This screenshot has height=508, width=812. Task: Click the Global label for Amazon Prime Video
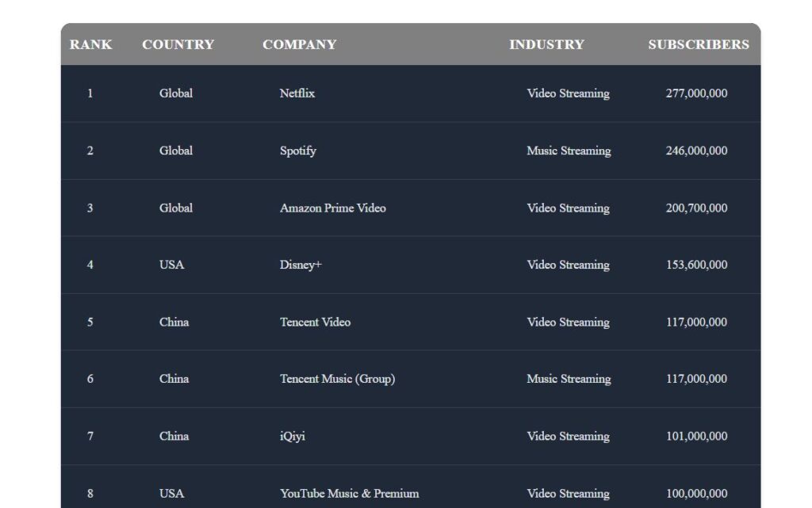coord(175,208)
